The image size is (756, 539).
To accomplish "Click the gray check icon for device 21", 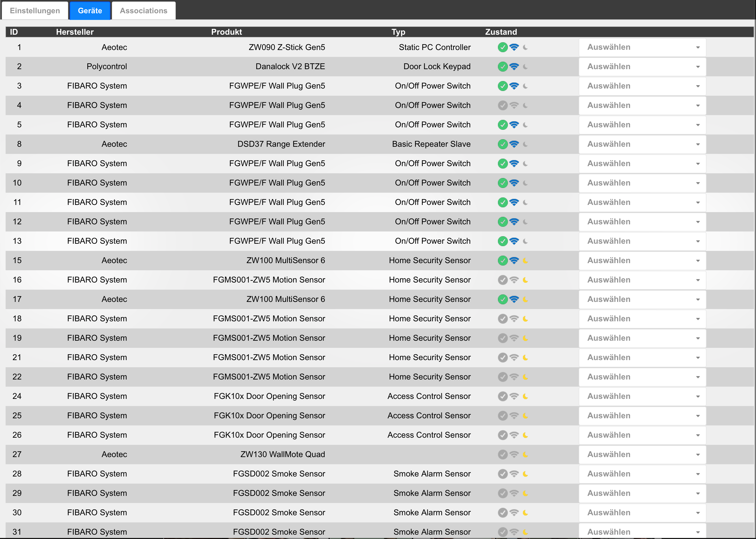I will point(503,358).
